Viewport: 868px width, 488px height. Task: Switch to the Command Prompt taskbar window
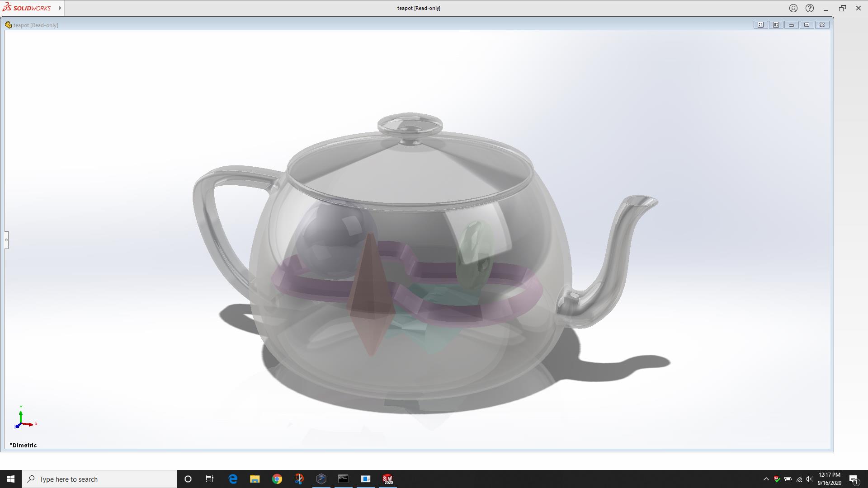click(343, 479)
